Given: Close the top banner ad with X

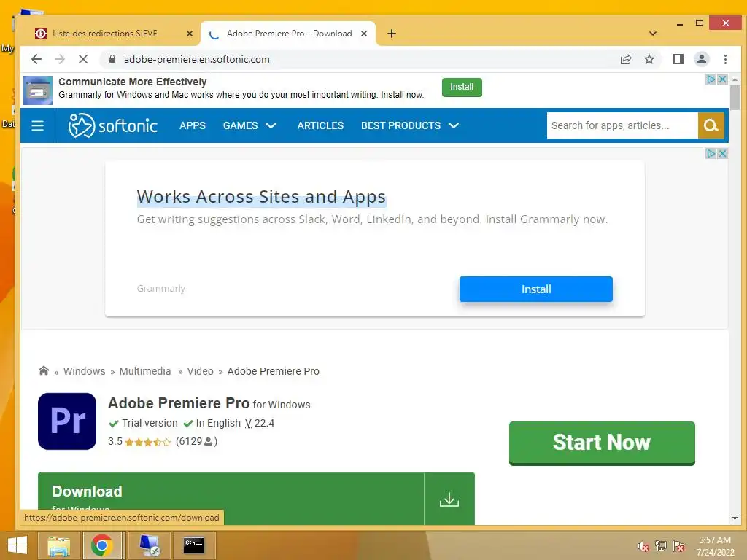Looking at the screenshot, I should (722, 79).
